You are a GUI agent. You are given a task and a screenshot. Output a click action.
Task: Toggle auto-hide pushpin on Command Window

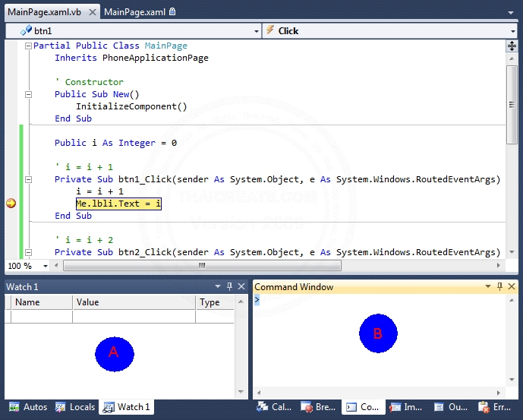[x=499, y=286]
